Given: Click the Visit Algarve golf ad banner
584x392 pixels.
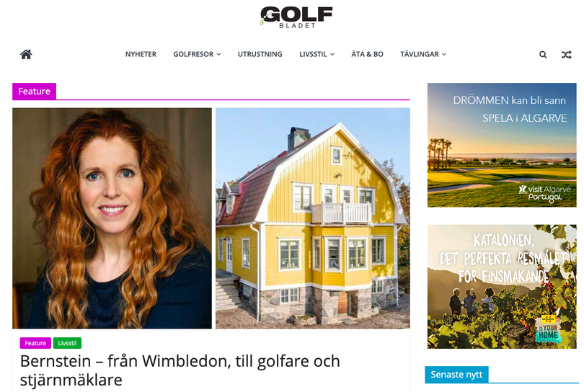Looking at the screenshot, I should click(x=502, y=145).
